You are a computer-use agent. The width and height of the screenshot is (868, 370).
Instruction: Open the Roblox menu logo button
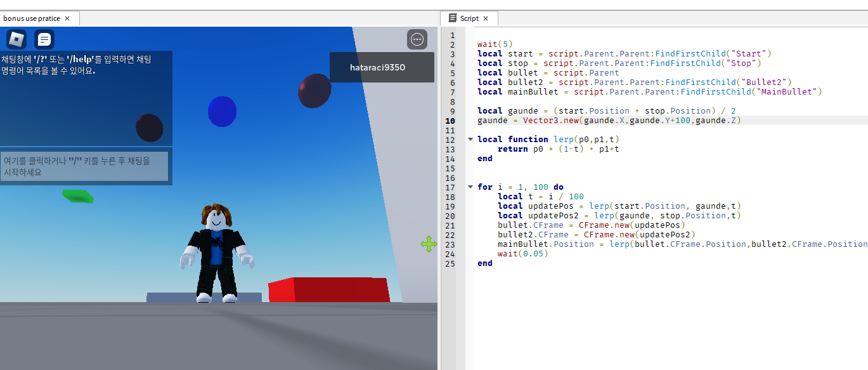click(x=16, y=39)
